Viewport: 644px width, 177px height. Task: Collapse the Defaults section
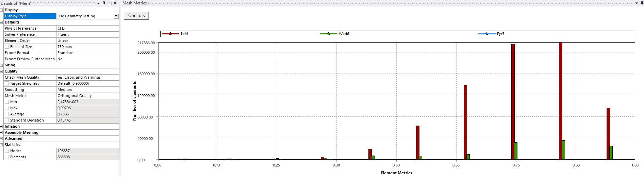[x=2, y=22]
